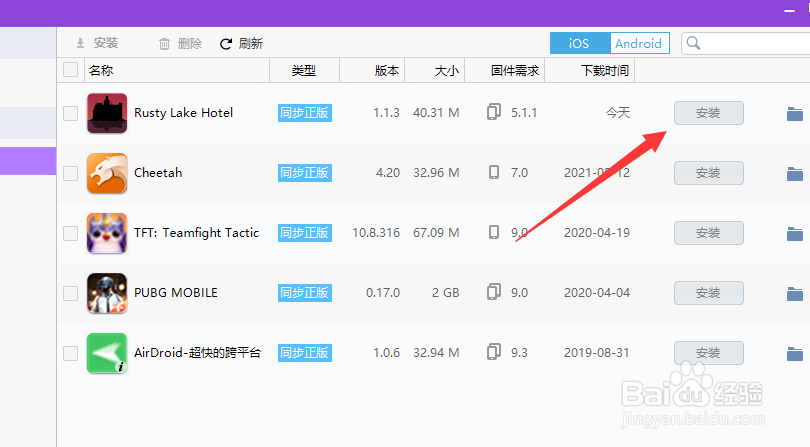Select the AirDroid-超快的跨平台 name text
This screenshot has height=447, width=810.
(198, 353)
